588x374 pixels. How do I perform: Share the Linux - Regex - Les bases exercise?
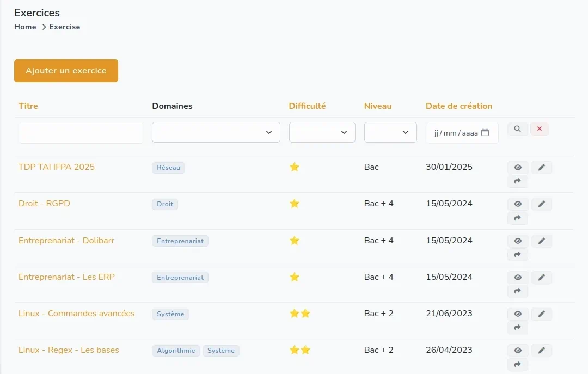517,365
